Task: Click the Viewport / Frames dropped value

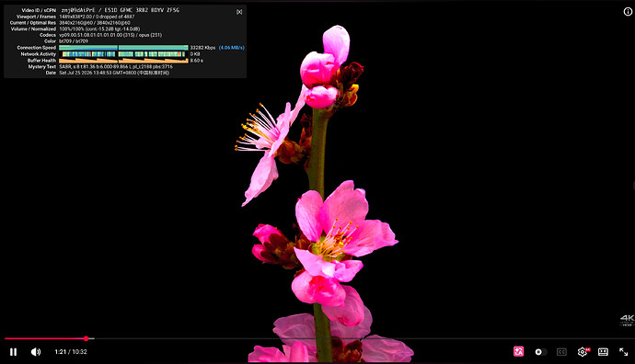Action: pyautogui.click(x=97, y=17)
